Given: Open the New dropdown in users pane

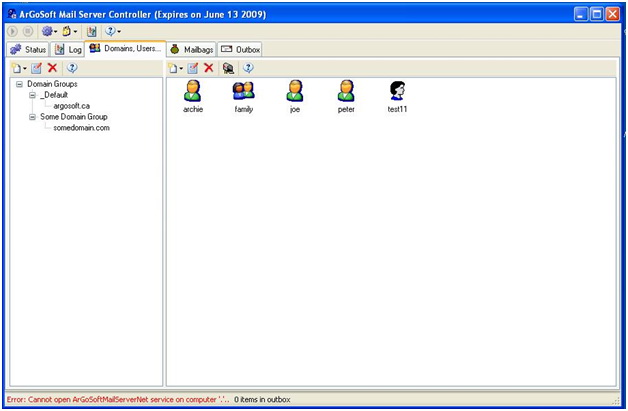Looking at the screenshot, I should [x=175, y=68].
